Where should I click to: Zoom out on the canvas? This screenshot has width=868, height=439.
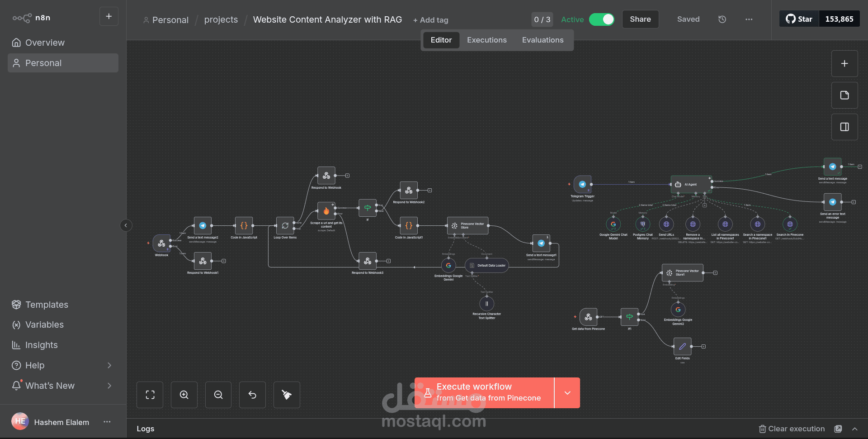point(218,395)
